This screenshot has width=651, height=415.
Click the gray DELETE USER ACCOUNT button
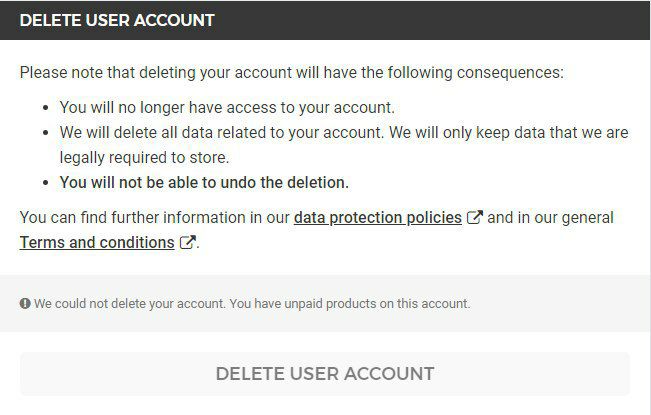[x=325, y=374]
